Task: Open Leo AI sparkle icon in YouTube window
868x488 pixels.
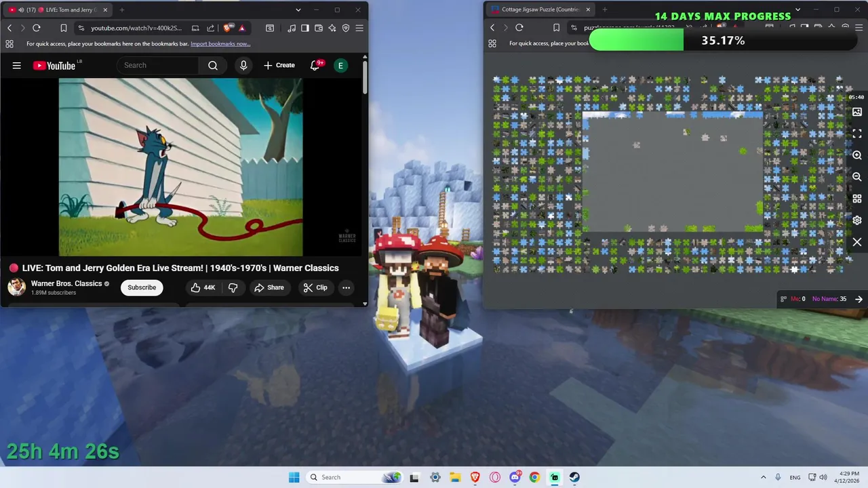Action: coord(332,28)
